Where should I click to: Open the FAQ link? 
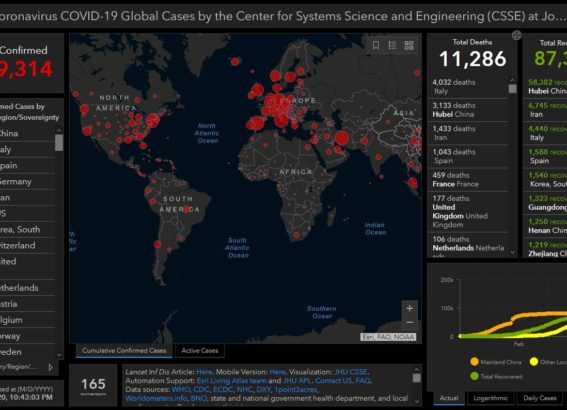click(362, 381)
